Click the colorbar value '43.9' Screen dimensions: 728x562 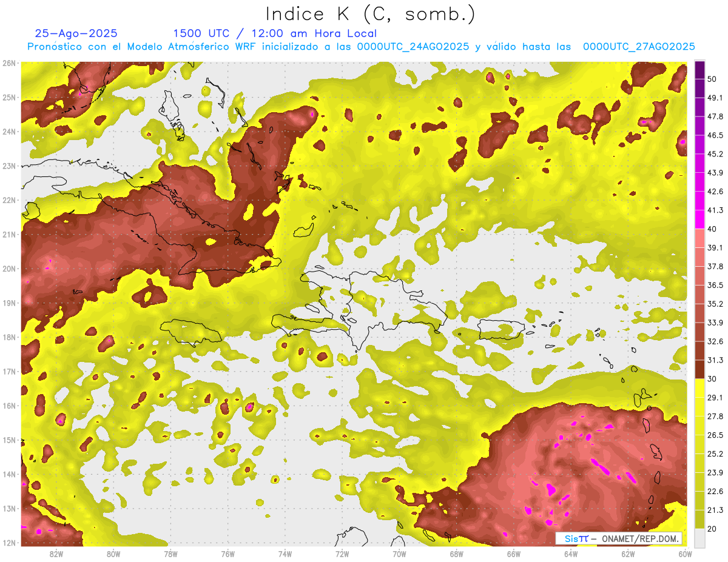[715, 173]
